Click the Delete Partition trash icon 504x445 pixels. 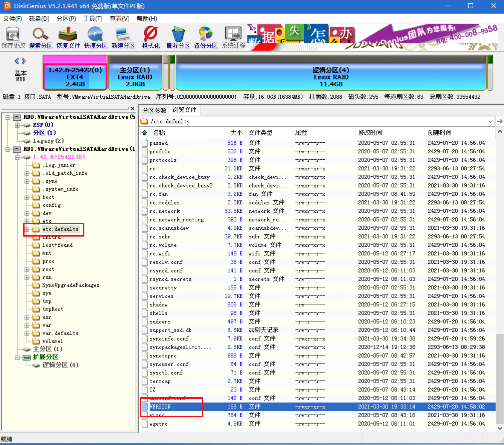178,34
